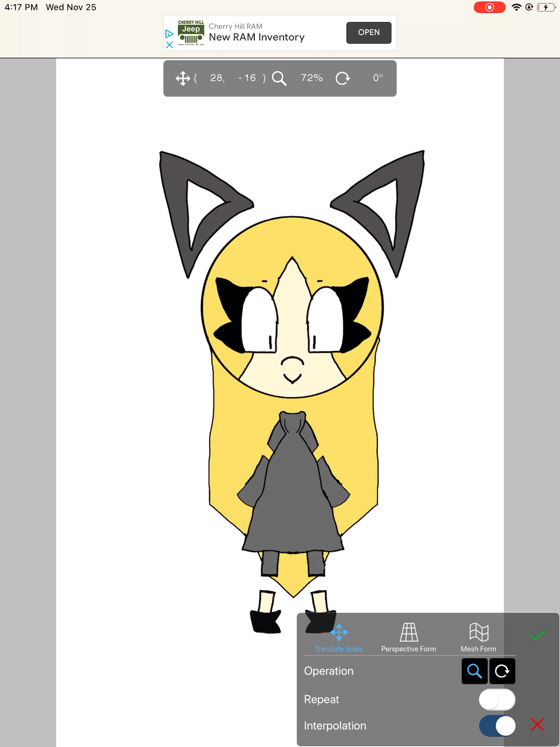This screenshot has width=560, height=747.
Task: Select the Translate Scale tab
Action: point(339,638)
